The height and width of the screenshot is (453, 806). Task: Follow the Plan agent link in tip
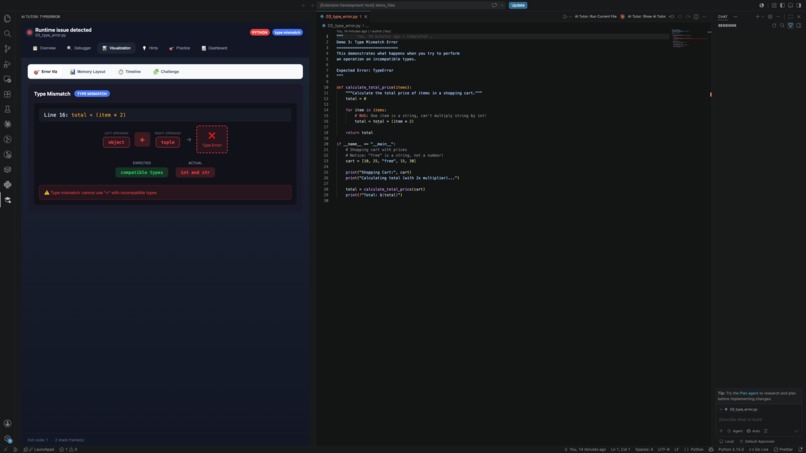pyautogui.click(x=748, y=393)
